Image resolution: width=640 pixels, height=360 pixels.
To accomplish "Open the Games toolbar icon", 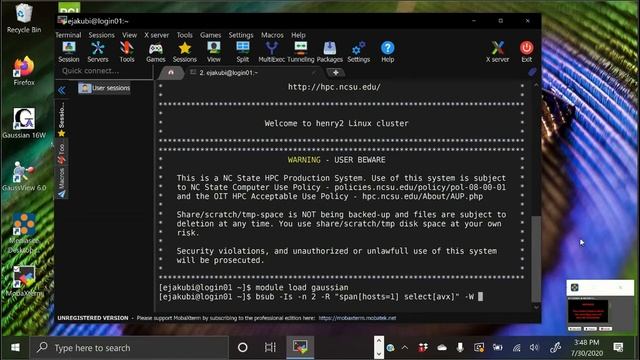I will pos(156,52).
